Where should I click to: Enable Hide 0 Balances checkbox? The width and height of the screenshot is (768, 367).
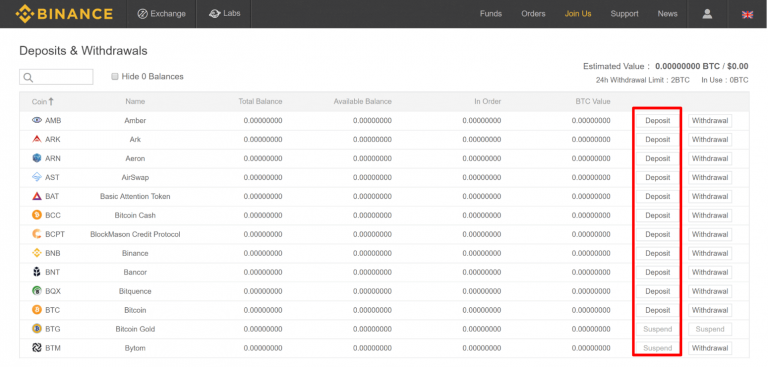(115, 76)
